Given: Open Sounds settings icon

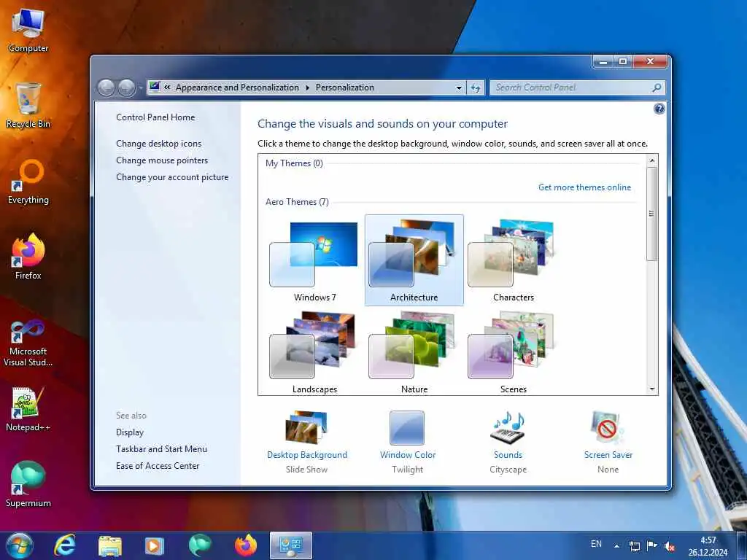Looking at the screenshot, I should 508,427.
